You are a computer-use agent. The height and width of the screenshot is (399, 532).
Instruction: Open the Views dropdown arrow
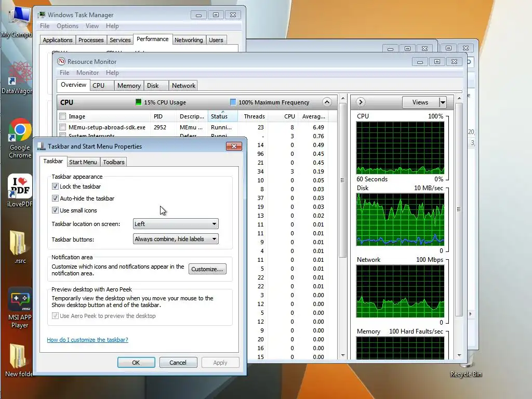pyautogui.click(x=443, y=102)
